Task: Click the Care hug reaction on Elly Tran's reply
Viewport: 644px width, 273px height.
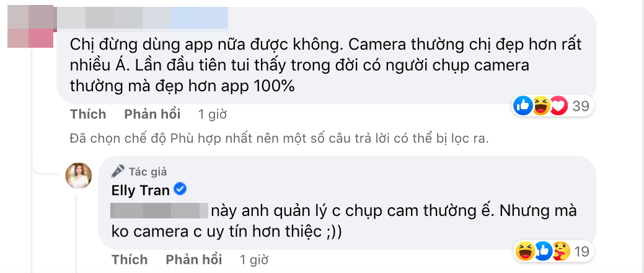Action: point(561,251)
